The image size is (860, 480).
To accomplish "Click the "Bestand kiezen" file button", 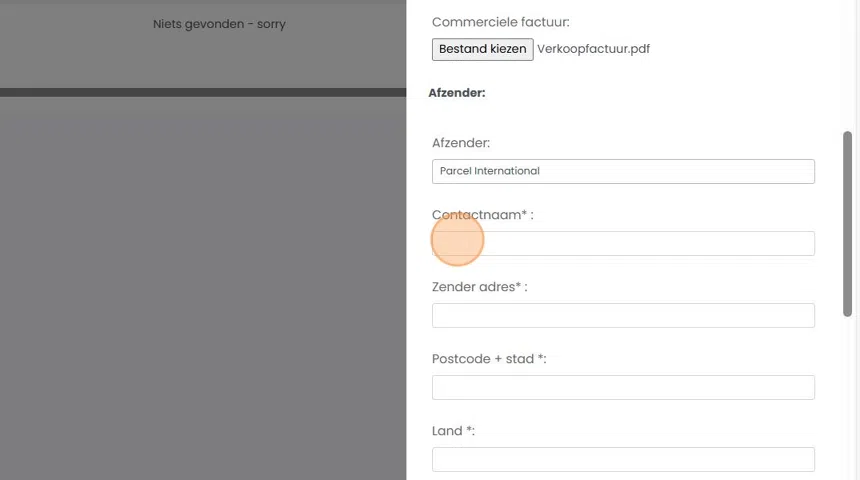I will tap(482, 49).
